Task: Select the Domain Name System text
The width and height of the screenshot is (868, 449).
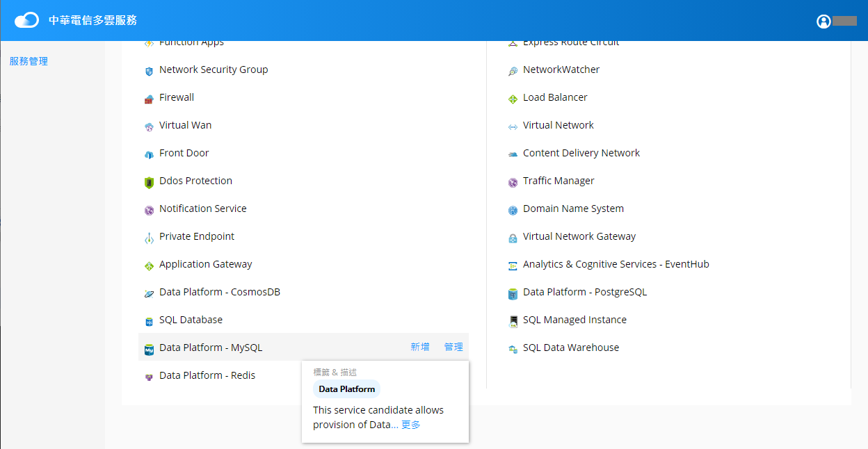Action: point(574,209)
